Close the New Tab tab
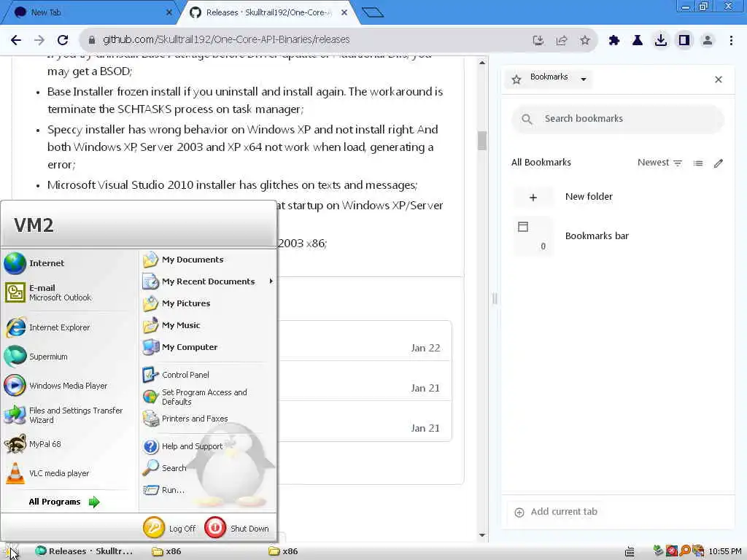This screenshot has height=560, width=747. (x=169, y=12)
